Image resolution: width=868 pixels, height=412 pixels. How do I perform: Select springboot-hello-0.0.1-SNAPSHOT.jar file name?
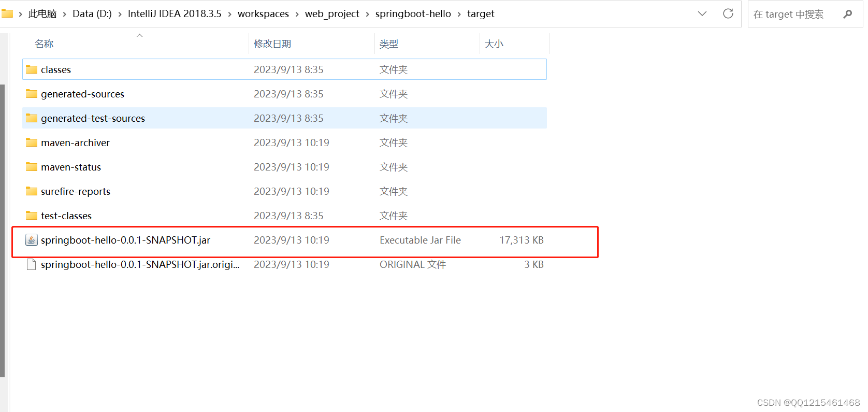point(126,240)
